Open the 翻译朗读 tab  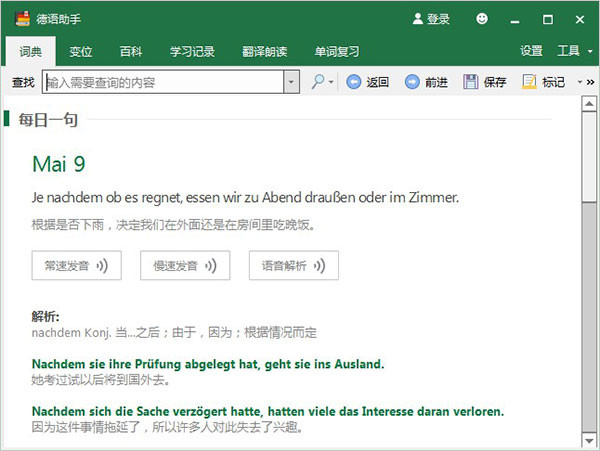[x=265, y=51]
